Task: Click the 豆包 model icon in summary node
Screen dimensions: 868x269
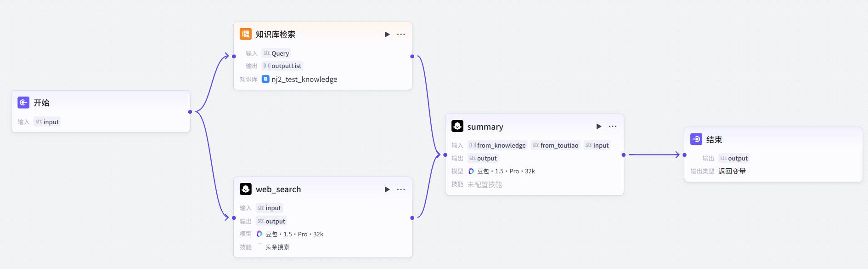Action: [471, 171]
